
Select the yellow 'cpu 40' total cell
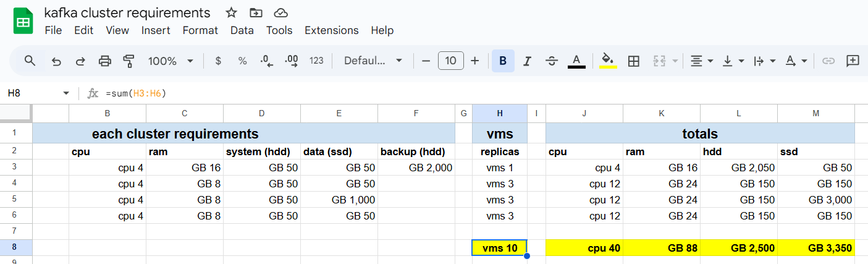click(x=584, y=248)
